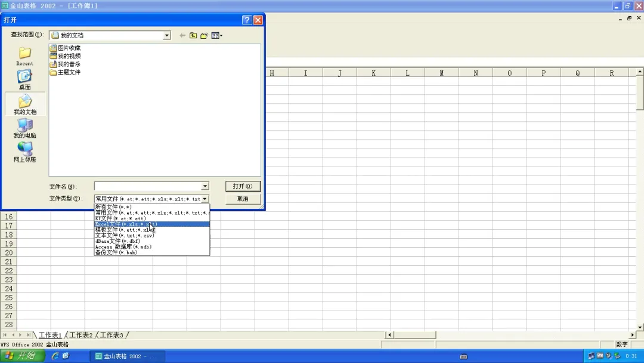Click vertical scrollbar down arrow

click(x=640, y=327)
